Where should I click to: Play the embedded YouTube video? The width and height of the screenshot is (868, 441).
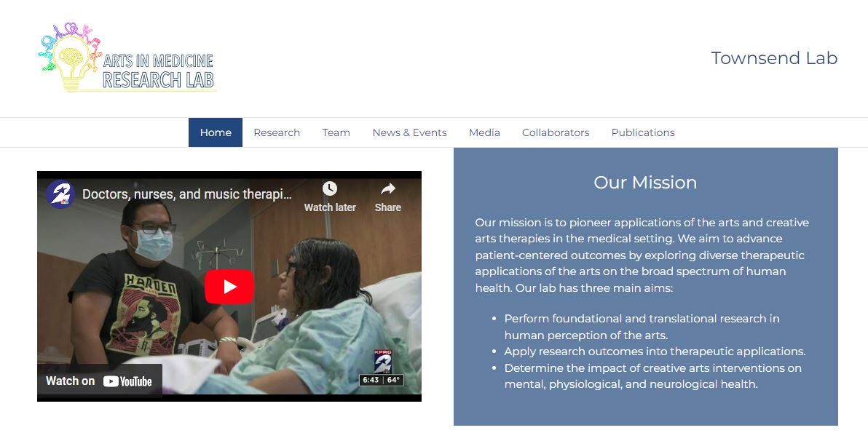(229, 286)
